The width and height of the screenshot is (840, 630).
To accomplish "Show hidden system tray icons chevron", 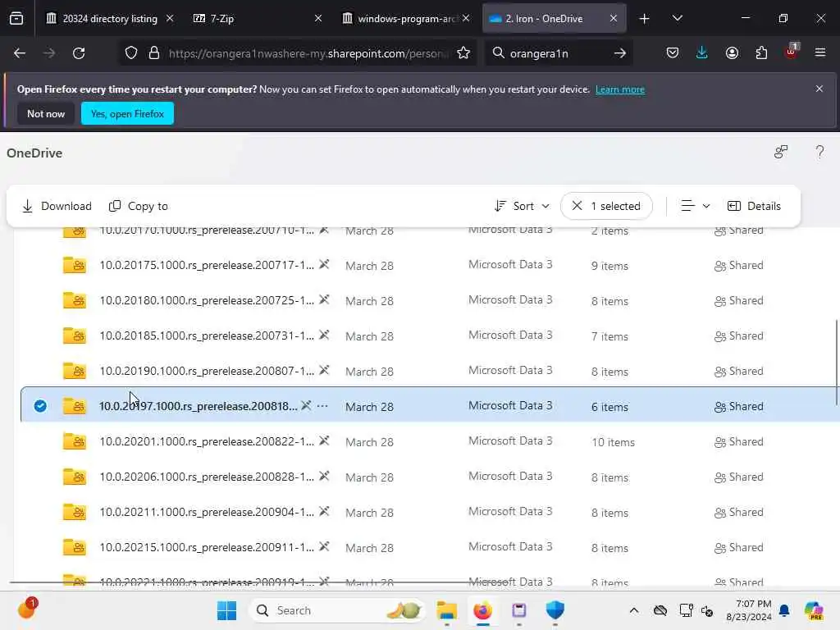I will [634, 610].
